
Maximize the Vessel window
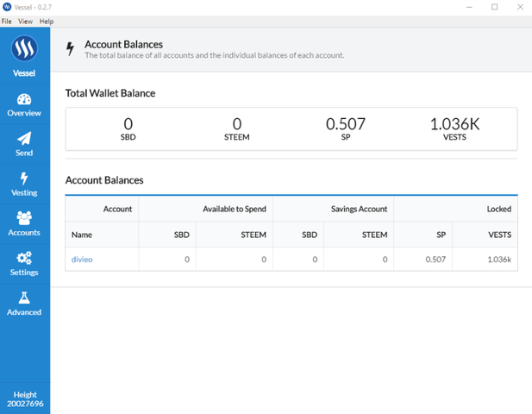pos(495,7)
